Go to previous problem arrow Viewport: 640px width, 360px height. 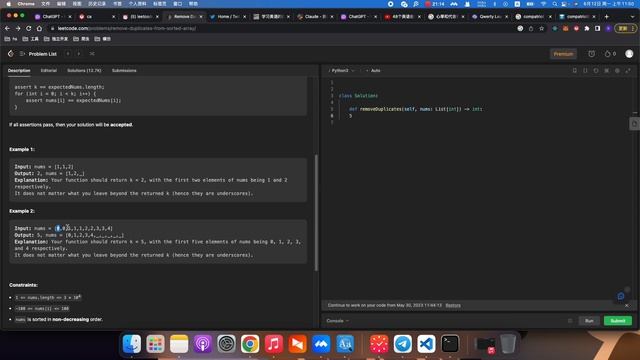[x=68, y=54]
